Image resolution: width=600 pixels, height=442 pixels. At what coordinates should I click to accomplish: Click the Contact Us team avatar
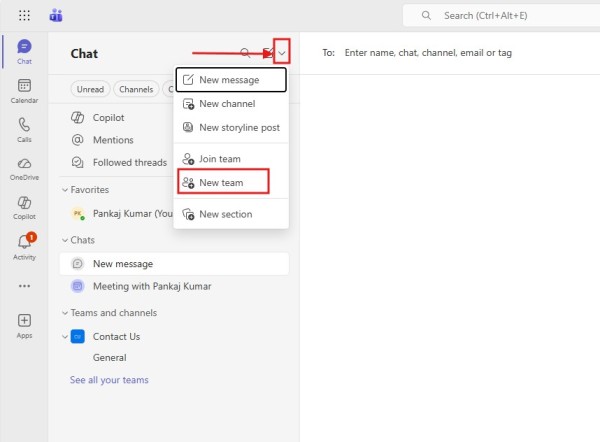coord(78,337)
